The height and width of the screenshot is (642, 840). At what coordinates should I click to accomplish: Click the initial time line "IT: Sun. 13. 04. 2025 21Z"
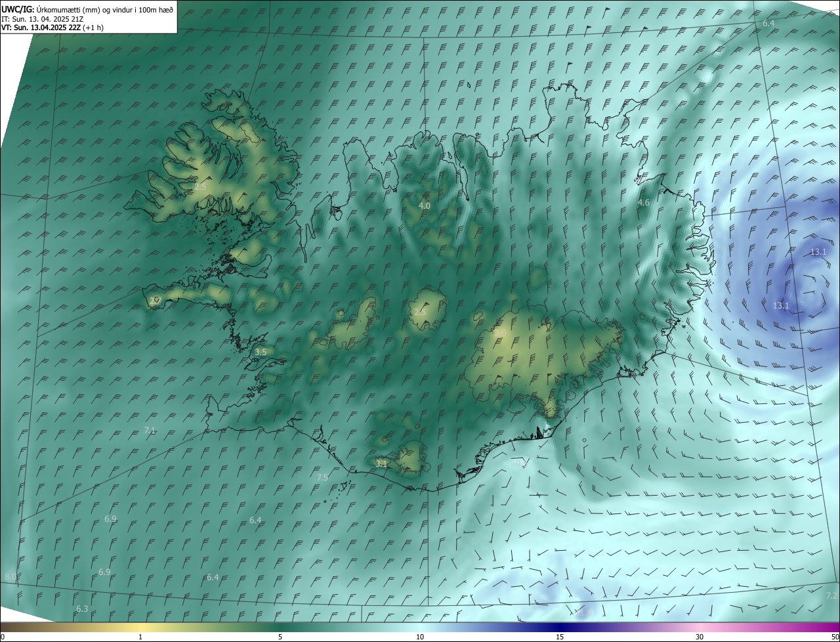(x=42, y=19)
